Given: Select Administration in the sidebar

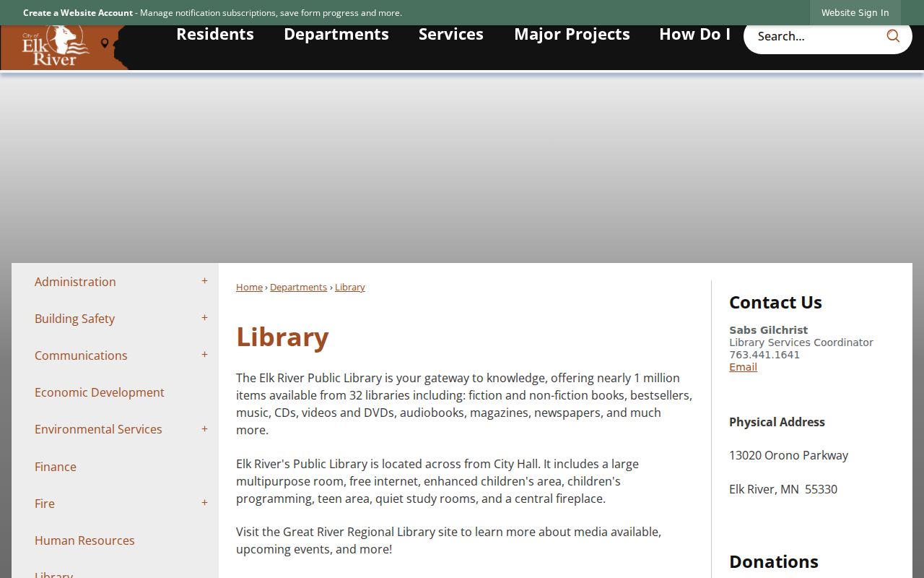Looking at the screenshot, I should [75, 282].
